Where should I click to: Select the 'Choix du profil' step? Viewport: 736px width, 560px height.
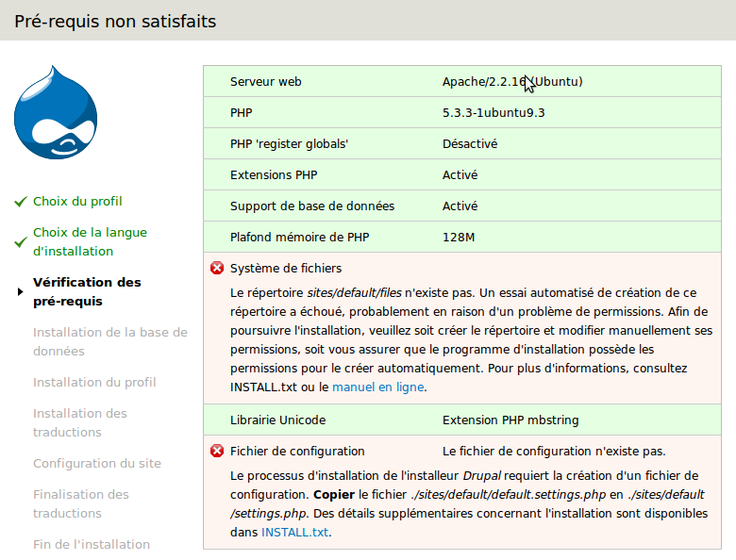[77, 202]
